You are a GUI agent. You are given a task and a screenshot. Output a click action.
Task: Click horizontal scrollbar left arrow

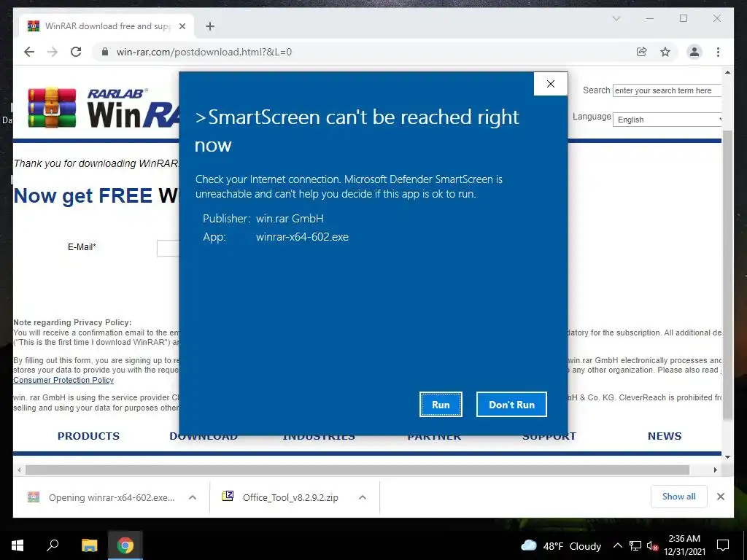(x=19, y=470)
